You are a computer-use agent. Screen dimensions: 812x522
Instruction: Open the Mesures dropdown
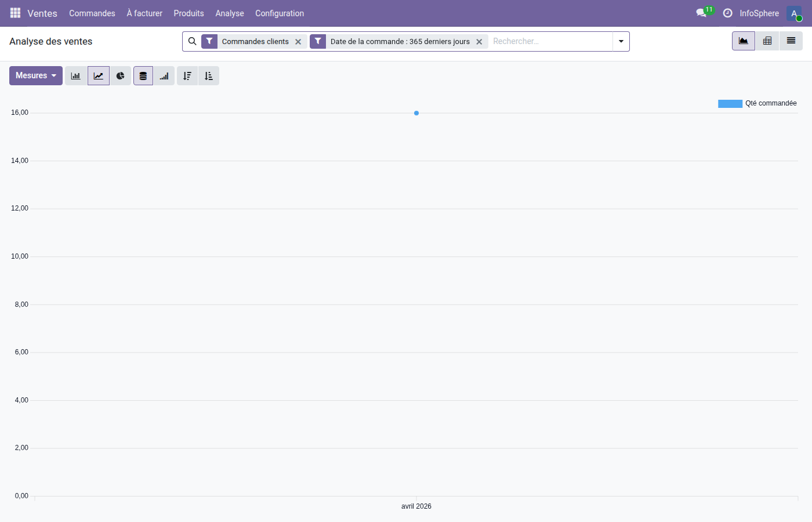pos(35,75)
